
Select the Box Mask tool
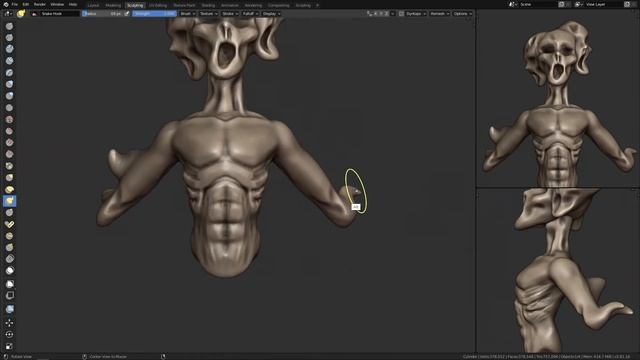[x=9, y=284]
